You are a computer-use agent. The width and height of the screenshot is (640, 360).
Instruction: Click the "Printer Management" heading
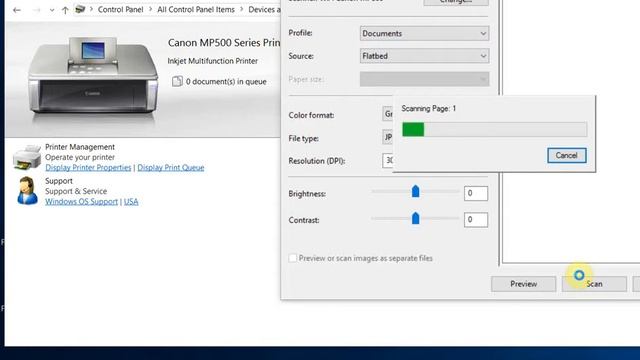tap(80, 147)
